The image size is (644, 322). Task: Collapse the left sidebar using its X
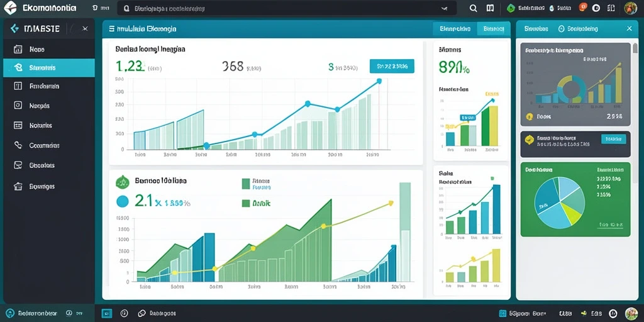pyautogui.click(x=85, y=28)
